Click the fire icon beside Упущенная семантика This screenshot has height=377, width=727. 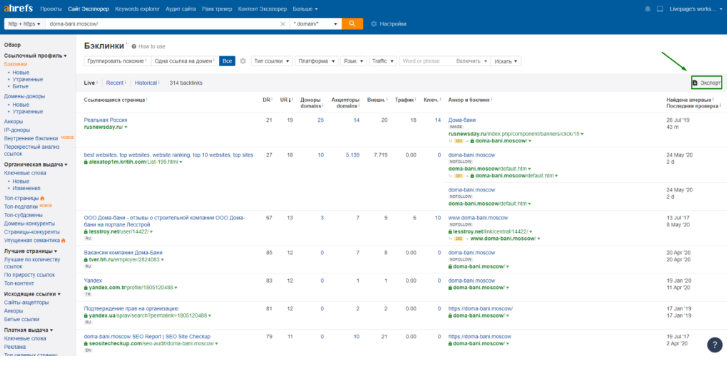63,240
